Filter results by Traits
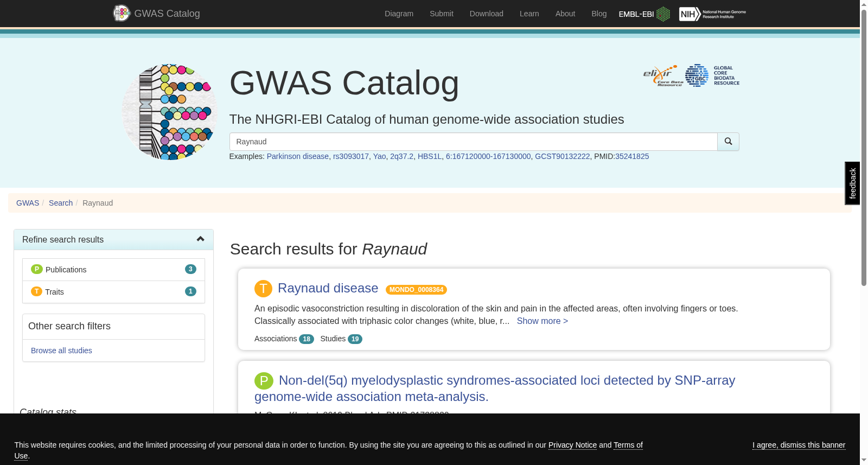The width and height of the screenshot is (868, 465). pos(113,292)
